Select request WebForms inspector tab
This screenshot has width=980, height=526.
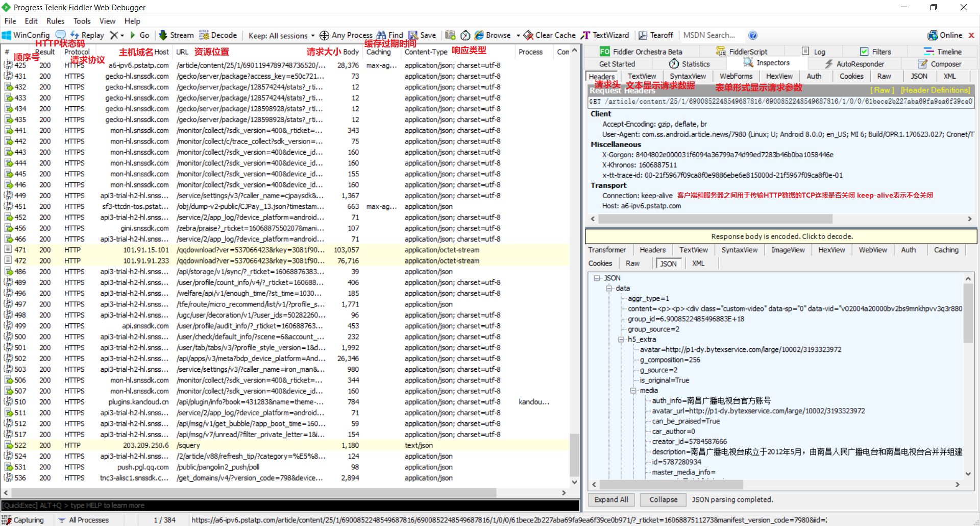point(736,76)
